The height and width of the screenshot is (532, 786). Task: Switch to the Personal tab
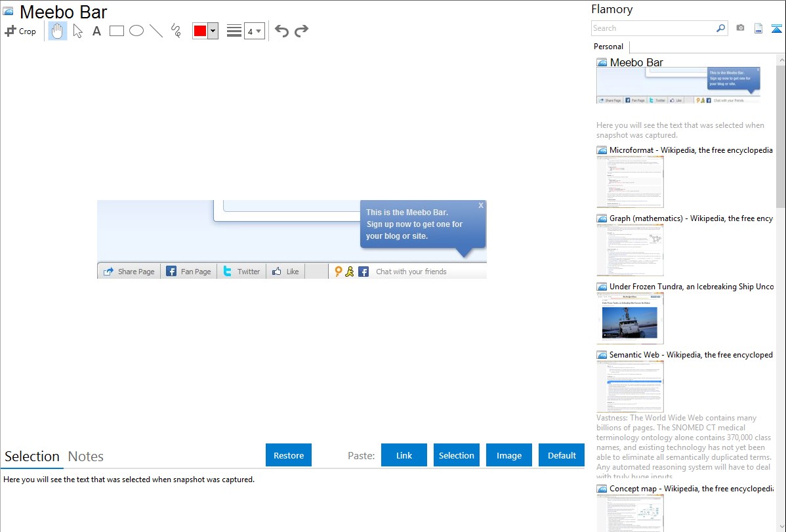coord(609,47)
